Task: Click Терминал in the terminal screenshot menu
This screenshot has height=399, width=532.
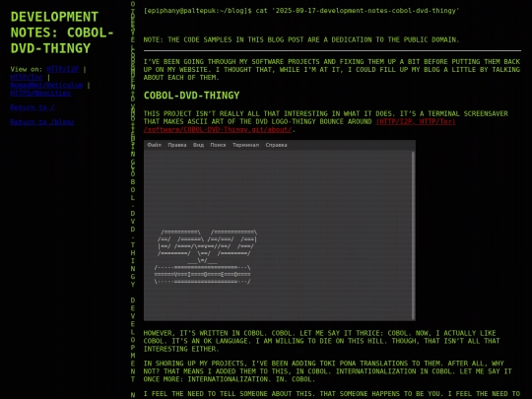Action: [245, 145]
